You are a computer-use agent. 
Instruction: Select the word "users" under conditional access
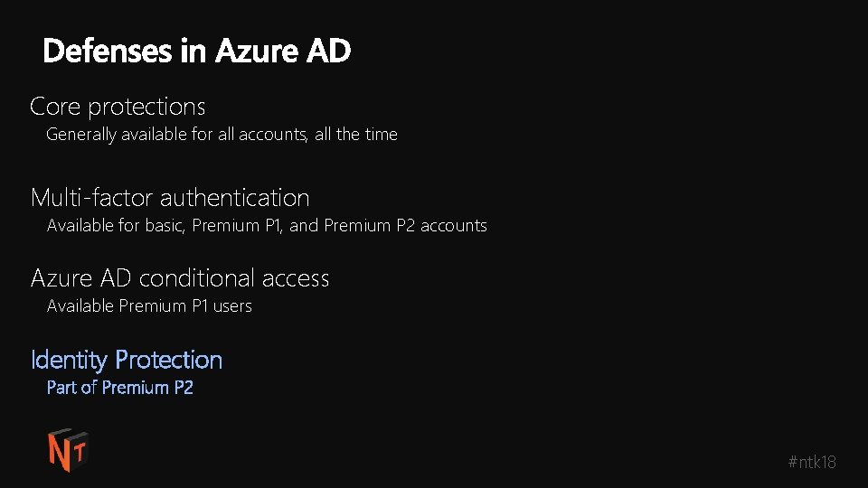click(232, 306)
